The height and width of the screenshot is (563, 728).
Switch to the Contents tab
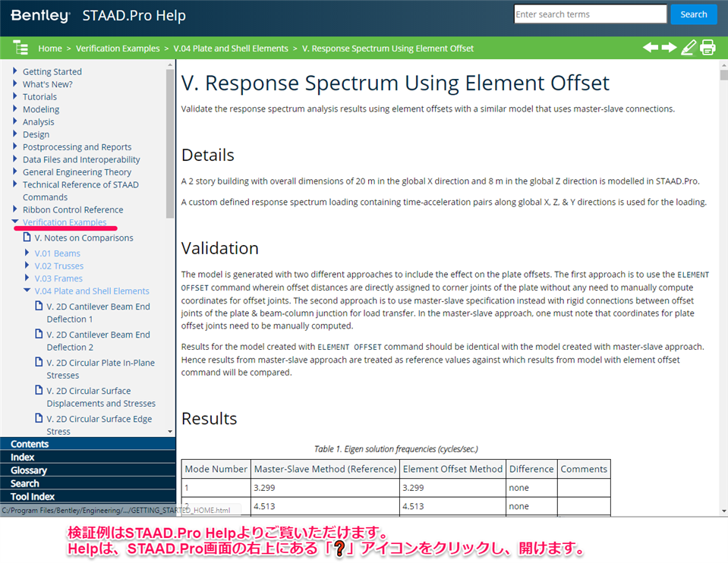coord(88,444)
